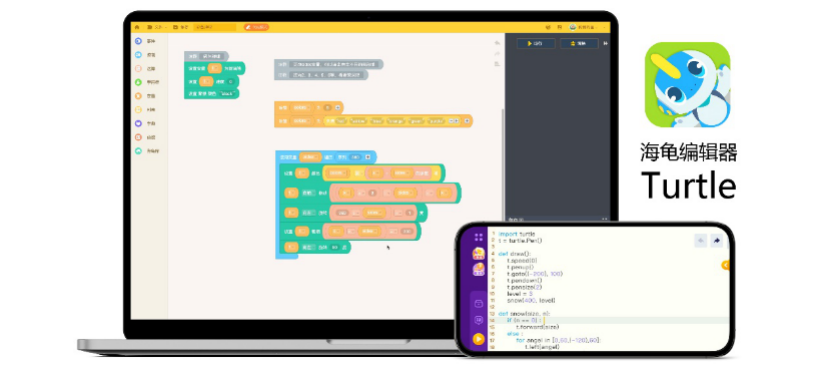Image resolution: width=832 pixels, height=366 pixels.
Task: Select the red block category icon
Action: [138, 137]
